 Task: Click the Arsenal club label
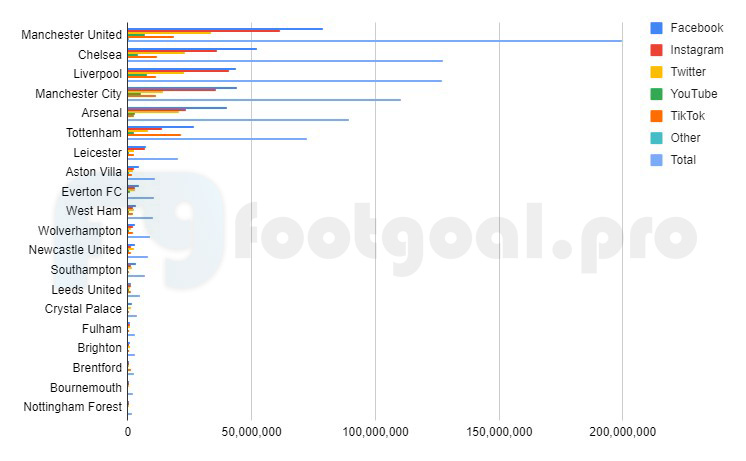[x=102, y=113]
